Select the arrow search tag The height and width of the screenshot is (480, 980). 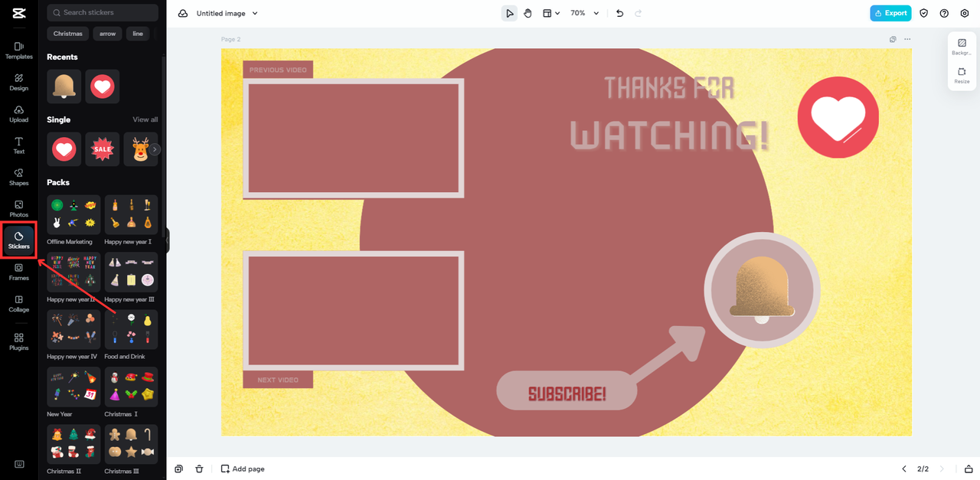[107, 34]
